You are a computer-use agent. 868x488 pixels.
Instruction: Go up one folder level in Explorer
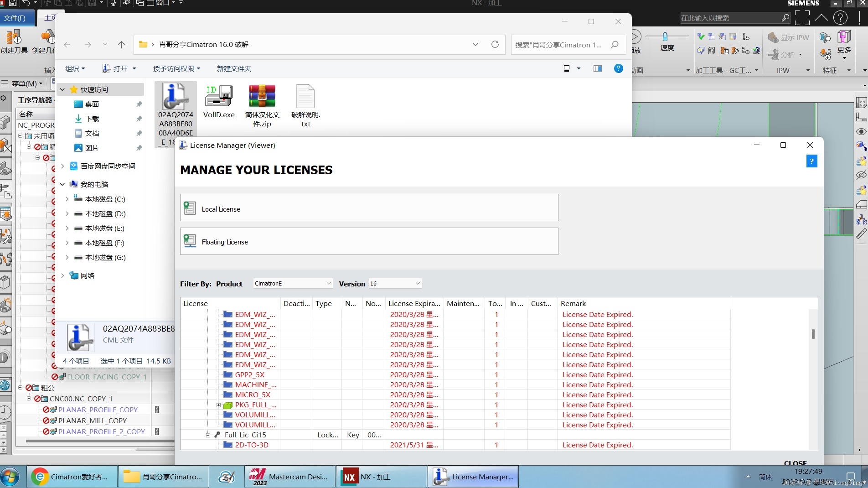pos(121,44)
